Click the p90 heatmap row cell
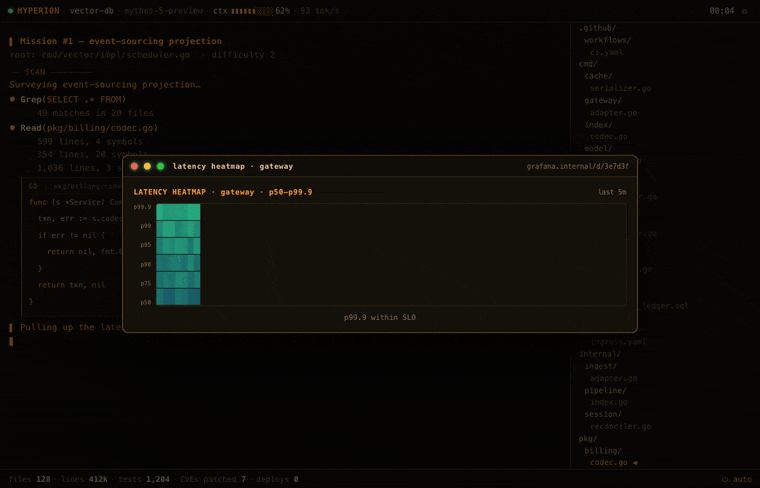 point(178,263)
